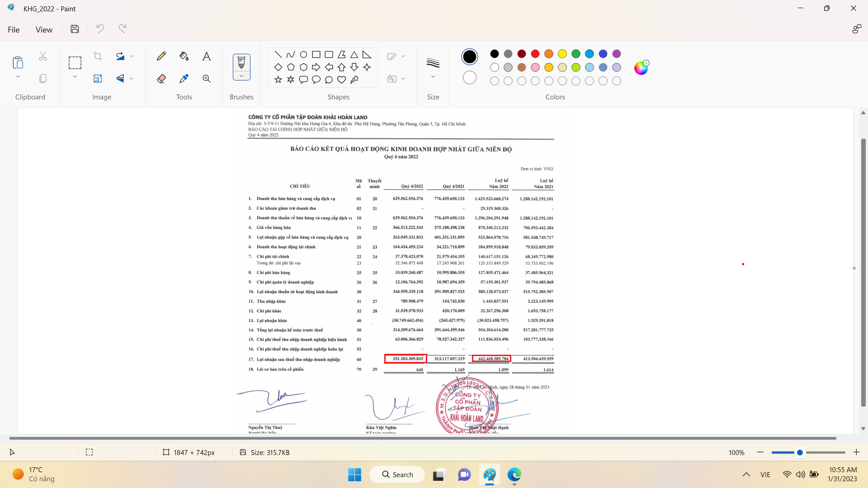Open Edit colors wheel
This screenshot has height=488, width=868.
coord(642,68)
